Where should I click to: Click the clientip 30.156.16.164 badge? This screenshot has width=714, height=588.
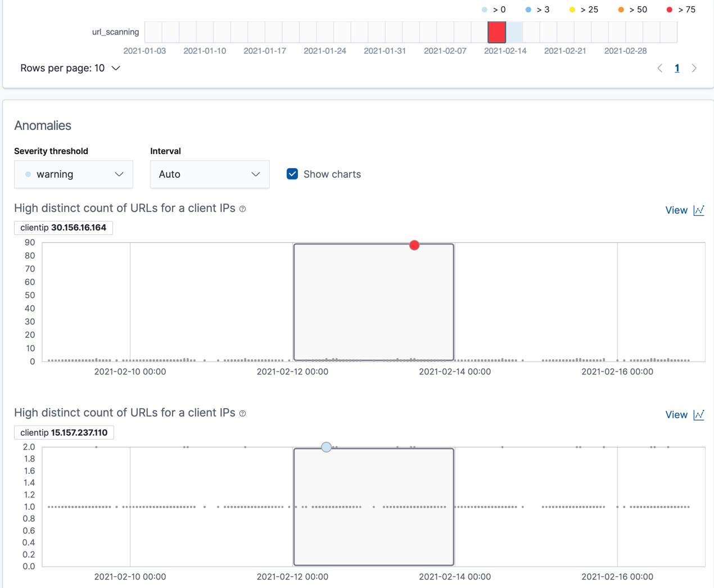coord(63,228)
